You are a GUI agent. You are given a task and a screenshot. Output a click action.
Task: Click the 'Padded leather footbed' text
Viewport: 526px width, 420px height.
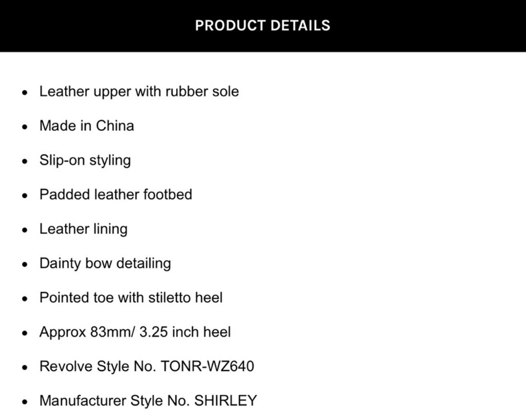coord(115,194)
